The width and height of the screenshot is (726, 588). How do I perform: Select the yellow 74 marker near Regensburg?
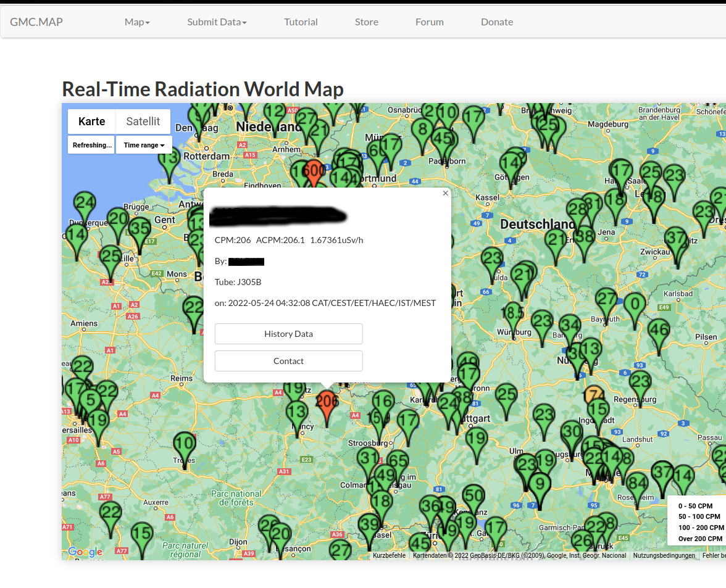(x=594, y=395)
